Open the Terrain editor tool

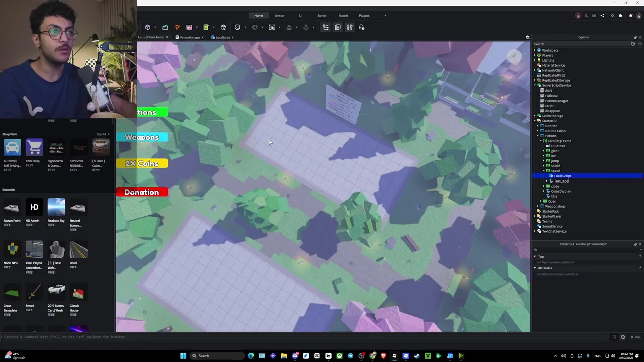[x=165, y=27]
